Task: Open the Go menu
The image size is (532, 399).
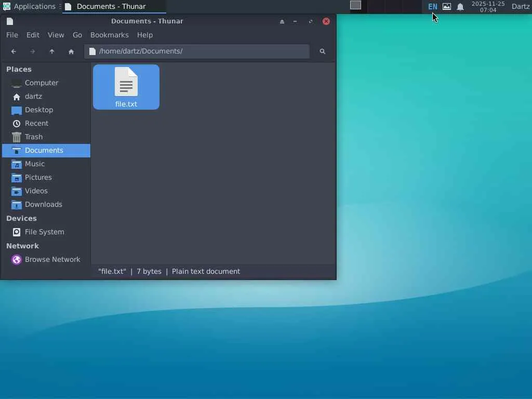Action: (77, 35)
